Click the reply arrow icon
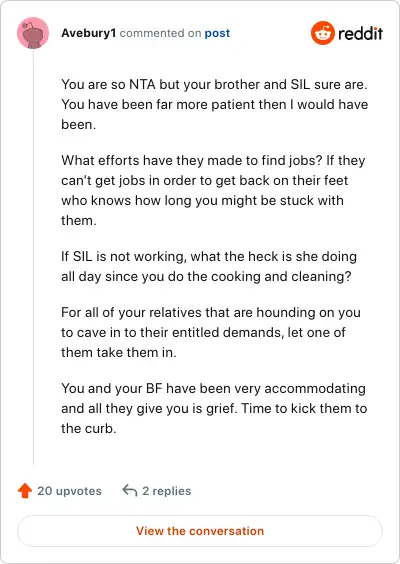 pos(129,490)
